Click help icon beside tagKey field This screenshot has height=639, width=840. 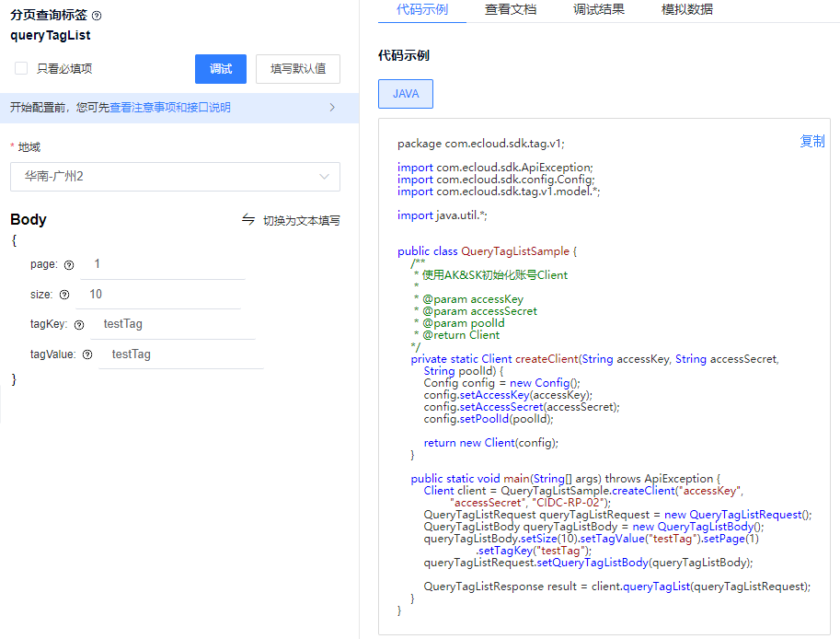coord(79,325)
